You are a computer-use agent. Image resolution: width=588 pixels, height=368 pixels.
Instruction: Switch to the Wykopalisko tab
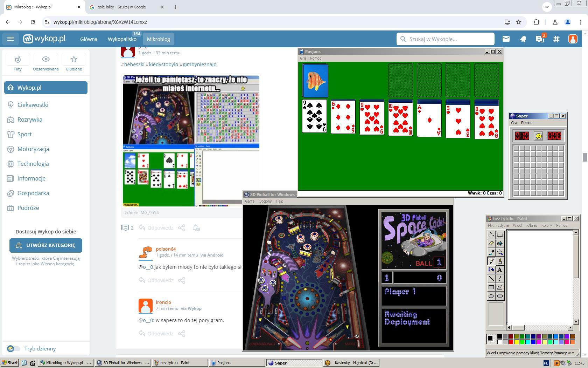pyautogui.click(x=122, y=39)
